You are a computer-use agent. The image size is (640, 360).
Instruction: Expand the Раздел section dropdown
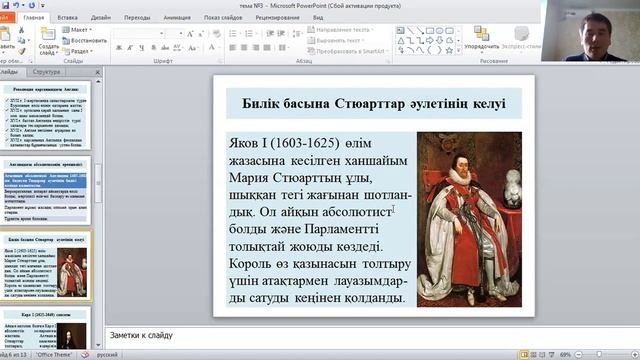(78, 51)
